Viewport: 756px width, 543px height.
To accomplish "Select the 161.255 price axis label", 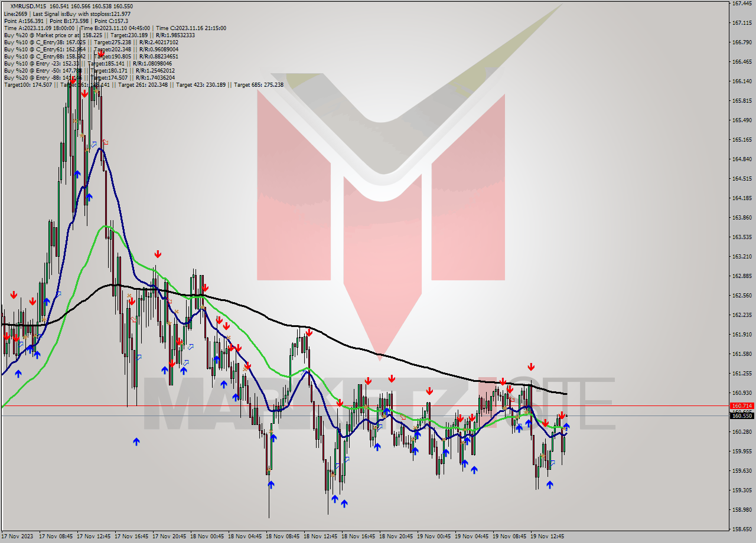I will click(x=742, y=373).
